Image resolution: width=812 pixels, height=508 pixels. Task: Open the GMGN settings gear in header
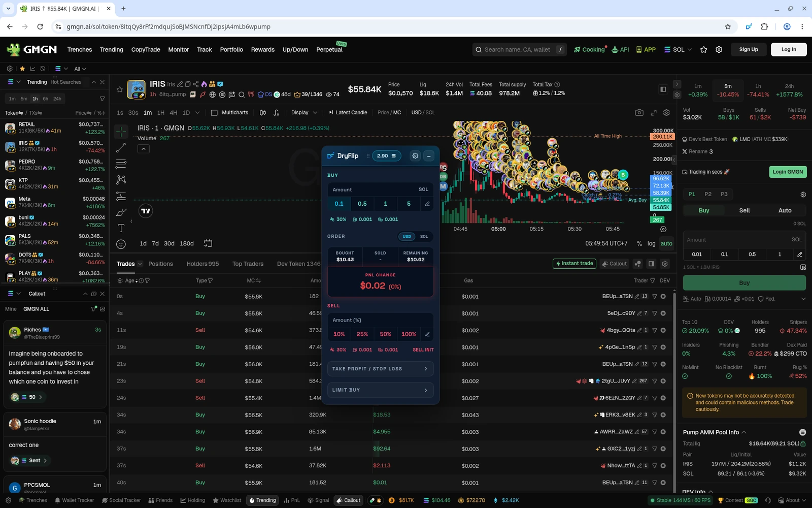[x=719, y=50]
